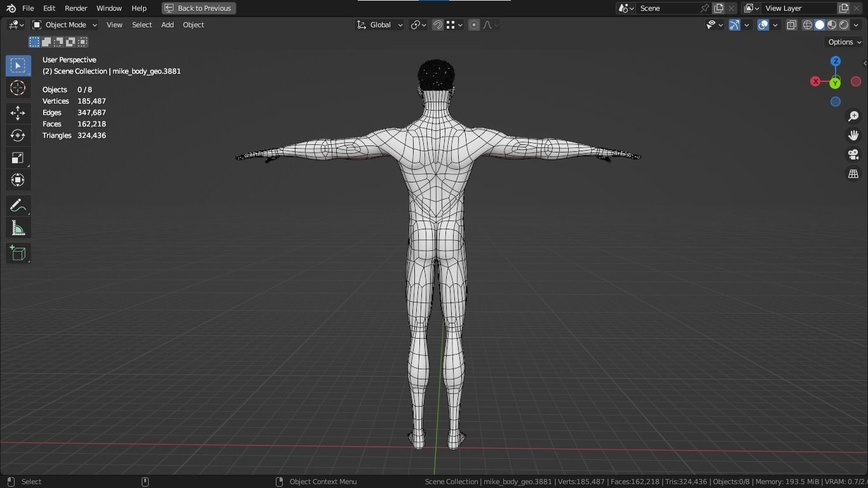Click the pan hand viewport icon

pos(853,135)
